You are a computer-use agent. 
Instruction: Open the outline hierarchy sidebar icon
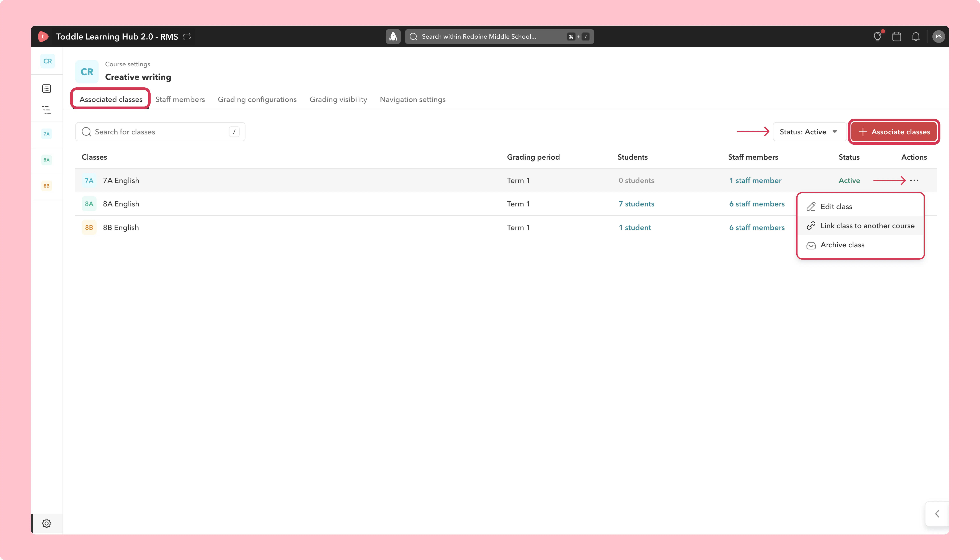tap(47, 110)
